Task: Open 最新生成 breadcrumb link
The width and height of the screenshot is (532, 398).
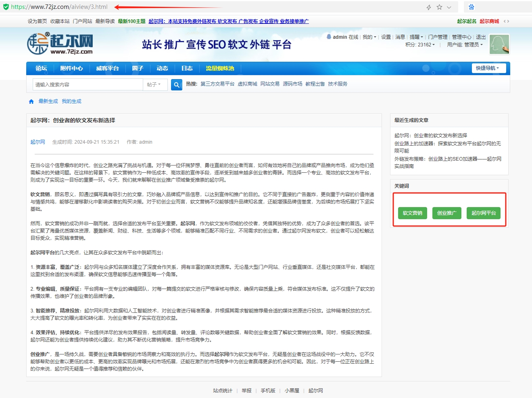Action: pos(48,101)
